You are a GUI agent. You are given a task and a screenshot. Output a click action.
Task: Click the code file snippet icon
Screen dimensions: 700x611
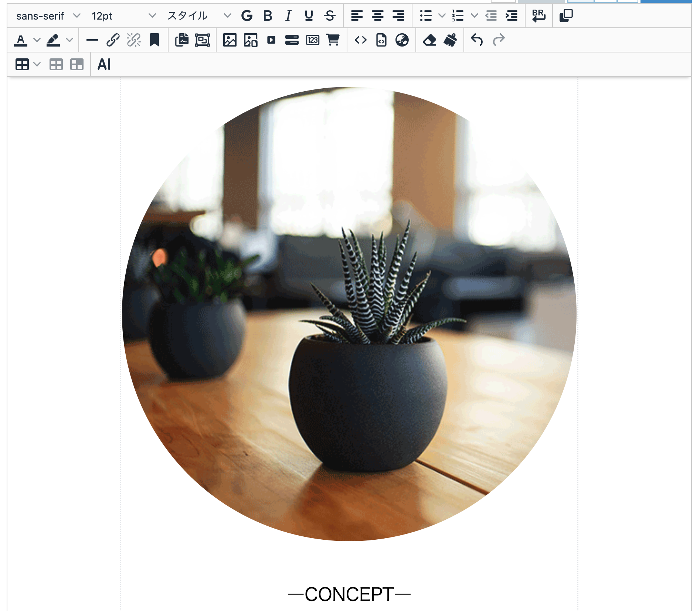[x=381, y=40]
